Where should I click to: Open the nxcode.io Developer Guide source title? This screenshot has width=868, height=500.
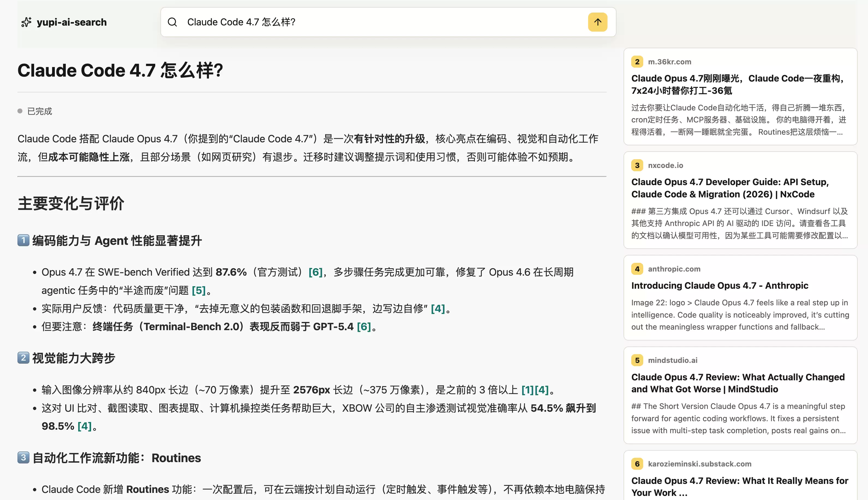coord(730,188)
